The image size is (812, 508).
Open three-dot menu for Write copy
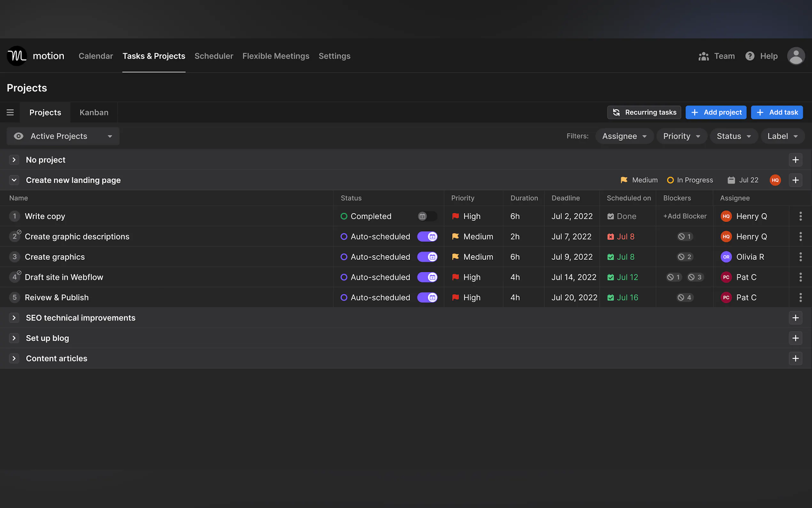pos(800,216)
